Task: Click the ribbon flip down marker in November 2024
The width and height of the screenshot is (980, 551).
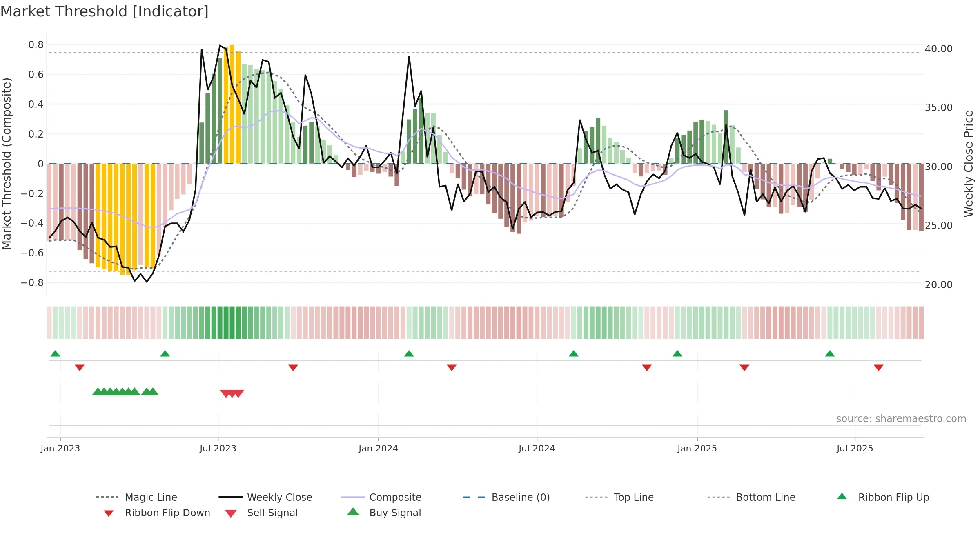Action: [x=647, y=368]
